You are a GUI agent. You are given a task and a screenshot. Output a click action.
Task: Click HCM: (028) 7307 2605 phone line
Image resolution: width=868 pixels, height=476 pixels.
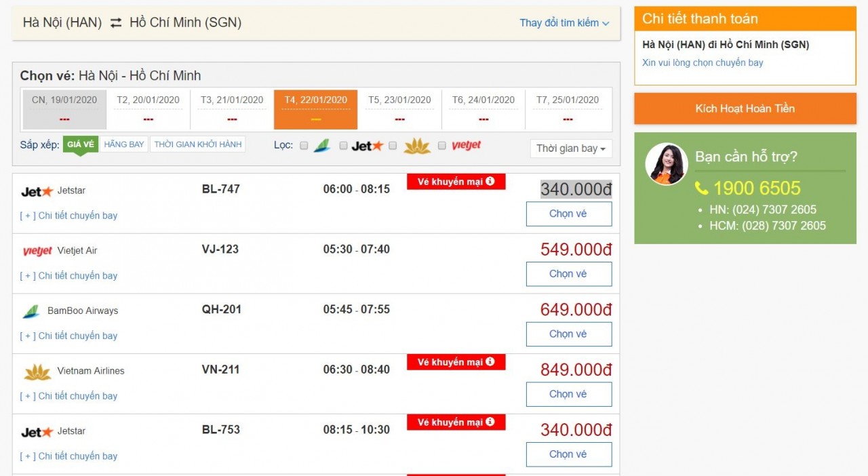point(768,226)
